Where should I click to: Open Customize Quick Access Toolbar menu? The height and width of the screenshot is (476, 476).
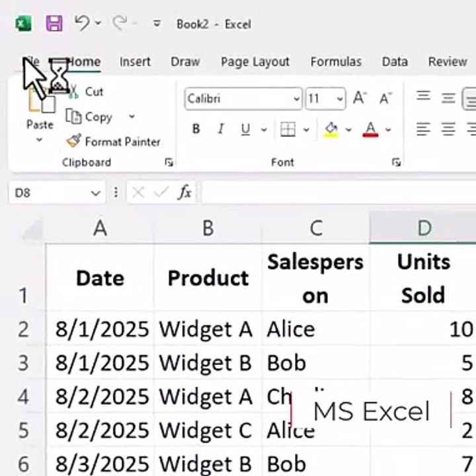[157, 23]
